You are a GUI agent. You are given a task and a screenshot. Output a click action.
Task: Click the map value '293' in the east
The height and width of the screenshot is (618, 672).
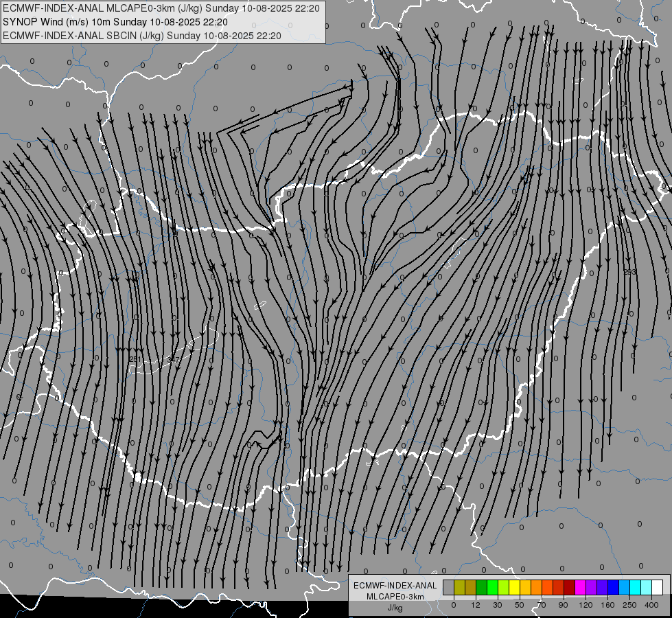630,272
